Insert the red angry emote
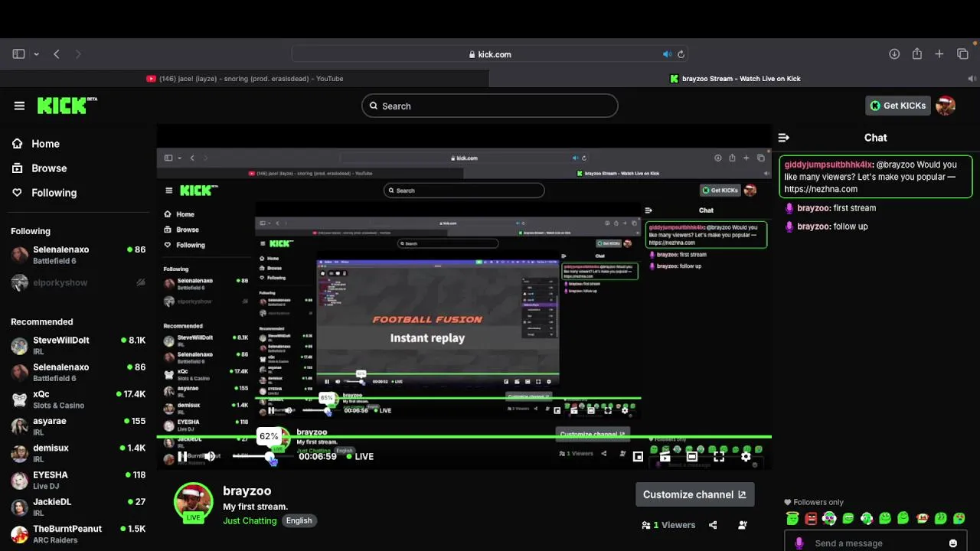980x551 pixels. tap(811, 518)
